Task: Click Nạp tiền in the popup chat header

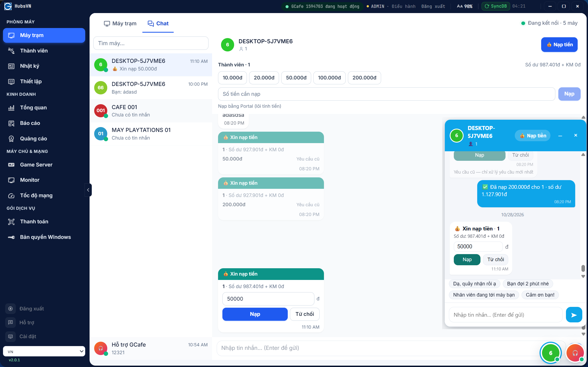Action: click(x=532, y=135)
